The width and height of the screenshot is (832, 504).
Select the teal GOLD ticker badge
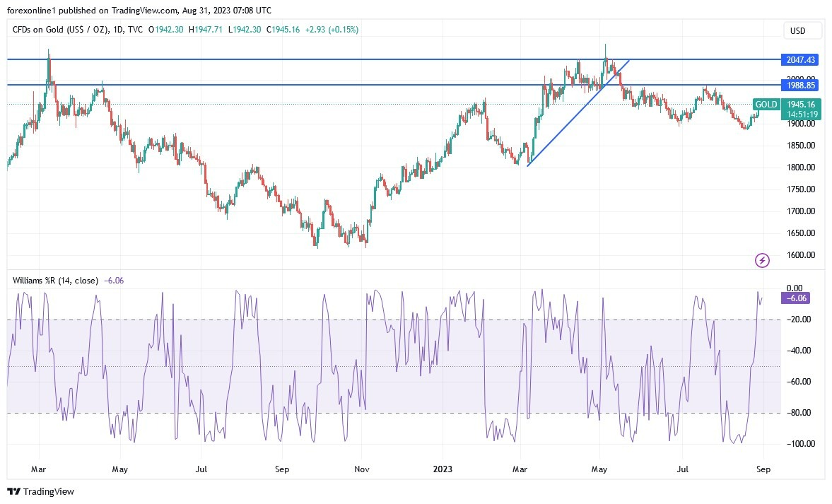[766, 104]
